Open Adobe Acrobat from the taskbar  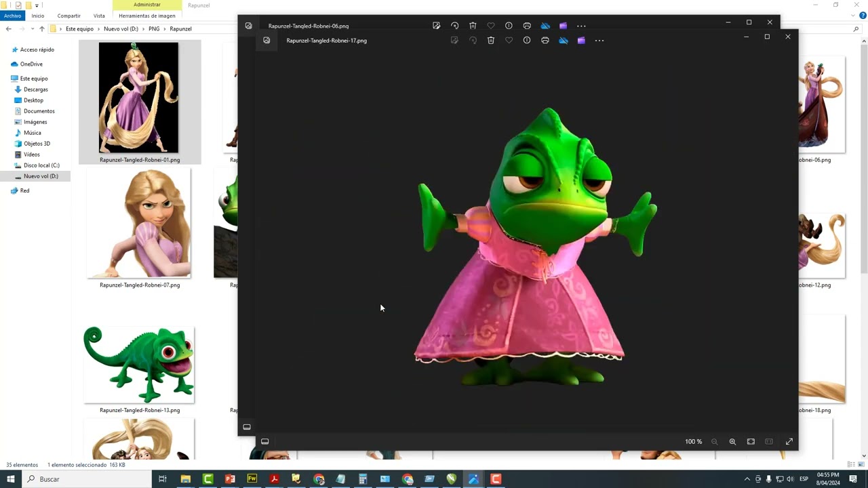point(274,479)
